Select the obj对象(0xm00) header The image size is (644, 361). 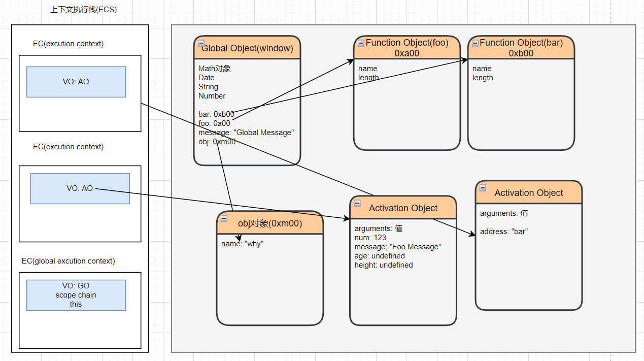tap(270, 223)
